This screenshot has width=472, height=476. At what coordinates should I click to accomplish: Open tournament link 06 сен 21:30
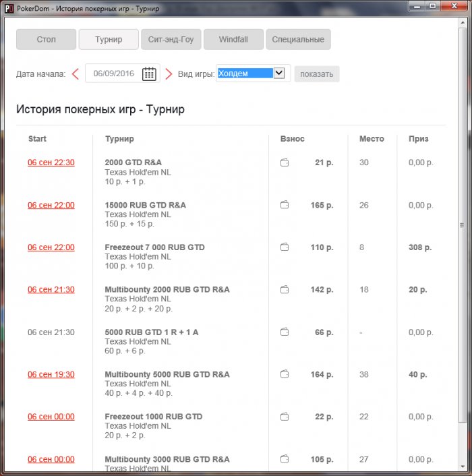pyautogui.click(x=51, y=290)
